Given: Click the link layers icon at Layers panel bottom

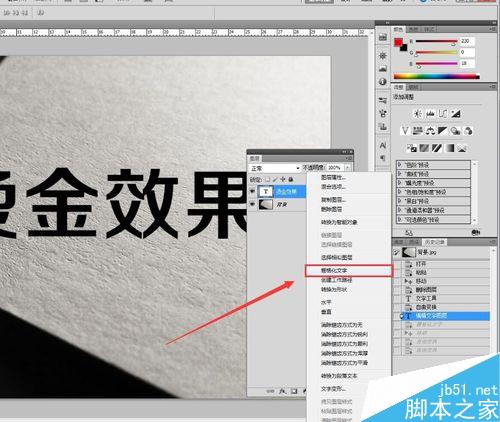Looking at the screenshot, I should (270, 391).
